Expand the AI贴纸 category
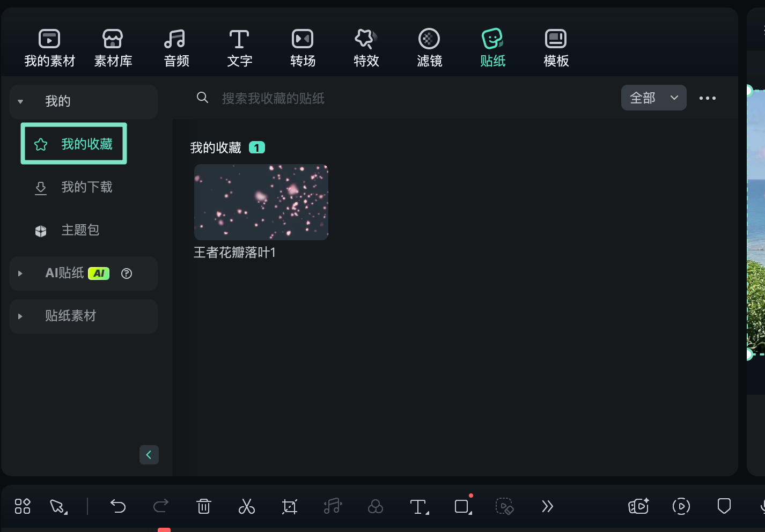Image resolution: width=765 pixels, height=532 pixels. tap(20, 274)
